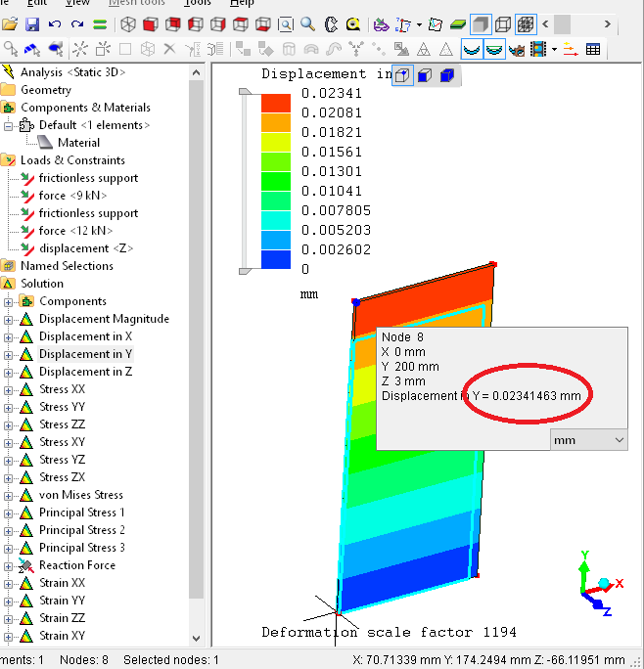This screenshot has width=644, height=669.
Task: Click the sketch axes icon
Action: pyautogui.click(x=436, y=24)
